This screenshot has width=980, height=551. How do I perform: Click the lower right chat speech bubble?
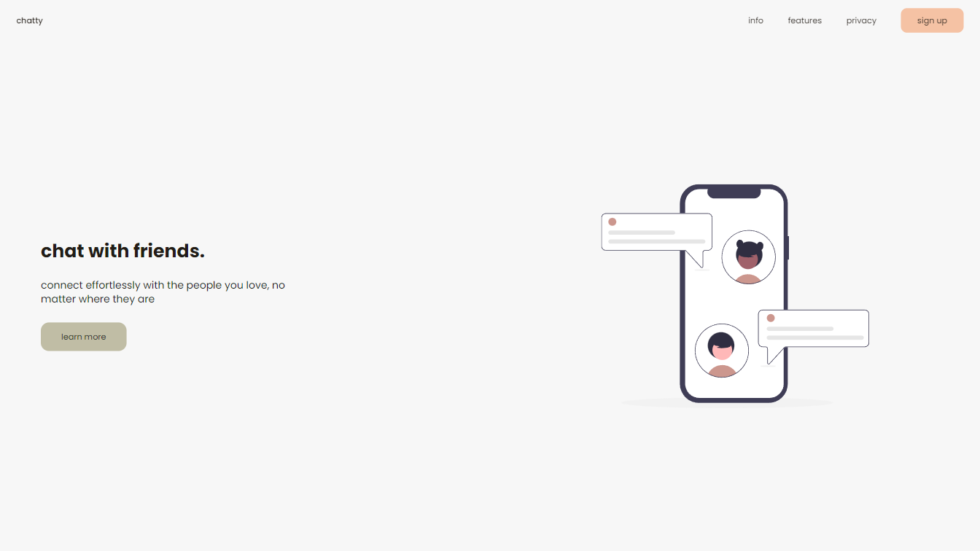coord(814,332)
